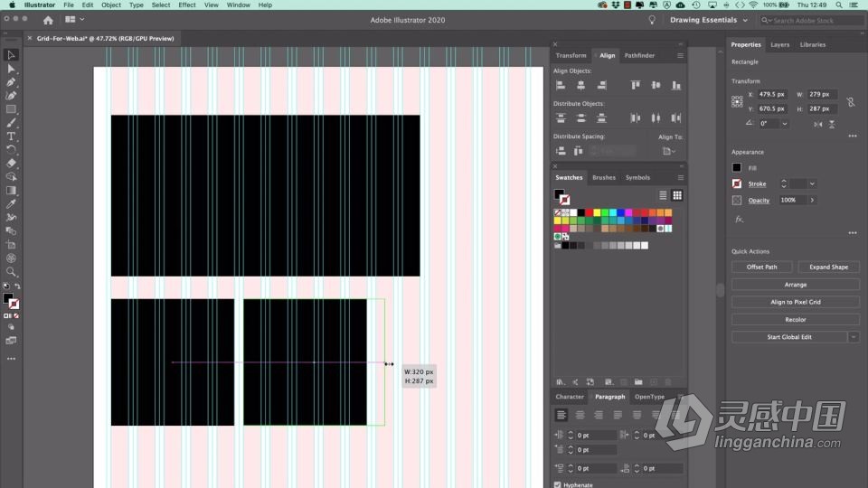Open Start Global Edit options dropdown

pos(854,337)
